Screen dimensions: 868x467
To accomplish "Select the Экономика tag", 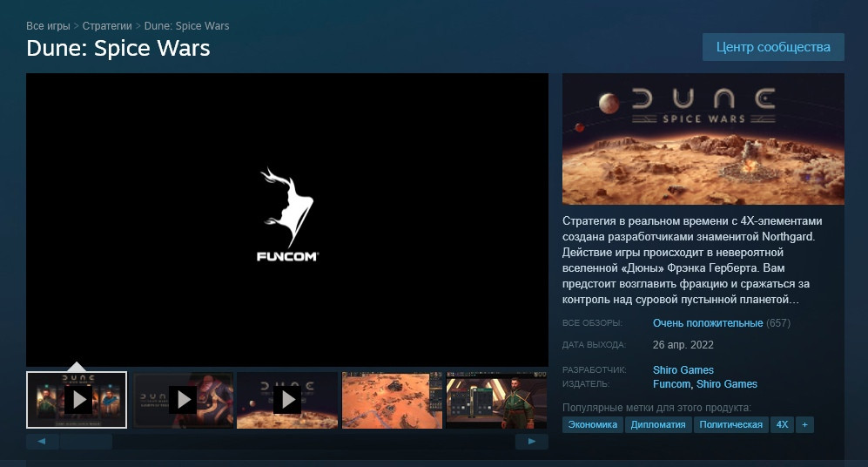I will click(592, 425).
